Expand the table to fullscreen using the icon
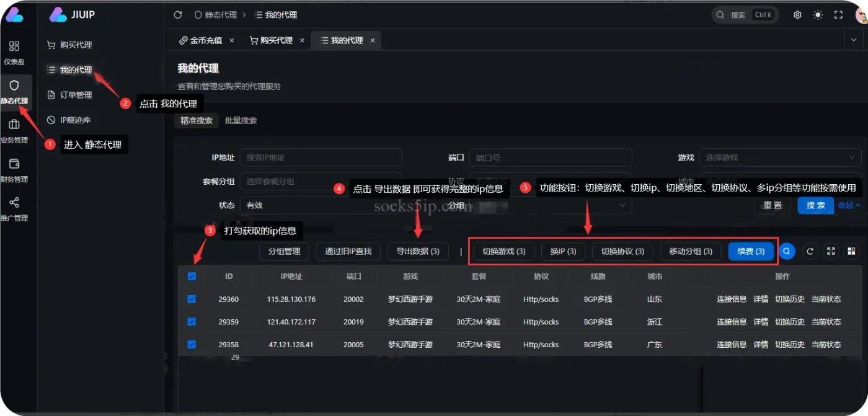This screenshot has height=416, width=868. point(831,251)
